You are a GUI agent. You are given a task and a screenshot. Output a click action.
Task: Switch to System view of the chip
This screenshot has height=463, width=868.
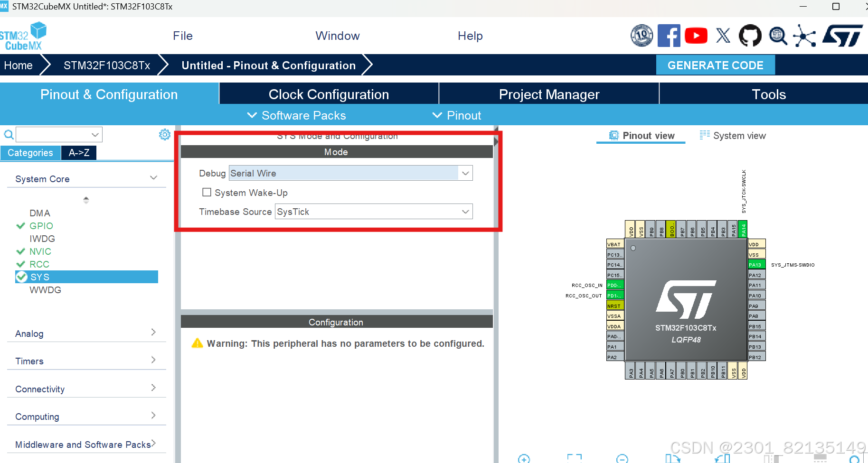[x=739, y=136]
